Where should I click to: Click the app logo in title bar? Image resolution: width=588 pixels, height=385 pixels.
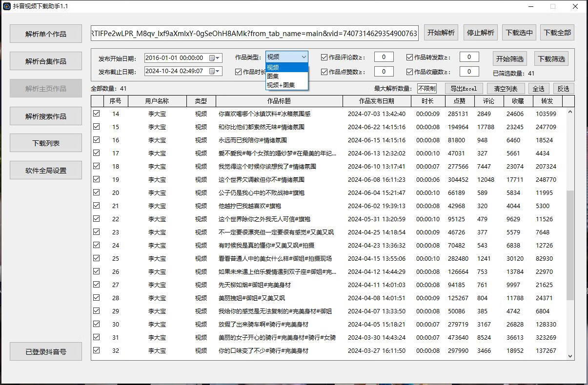(7, 6)
